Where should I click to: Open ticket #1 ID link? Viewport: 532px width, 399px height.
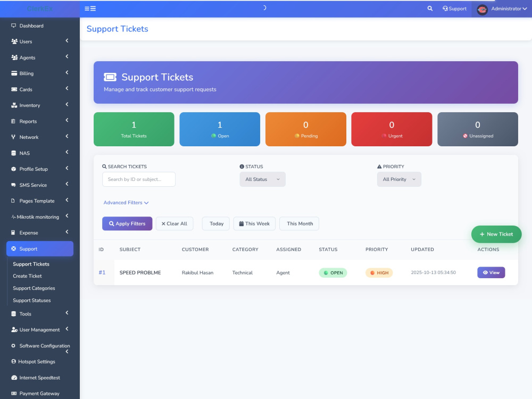(x=102, y=272)
